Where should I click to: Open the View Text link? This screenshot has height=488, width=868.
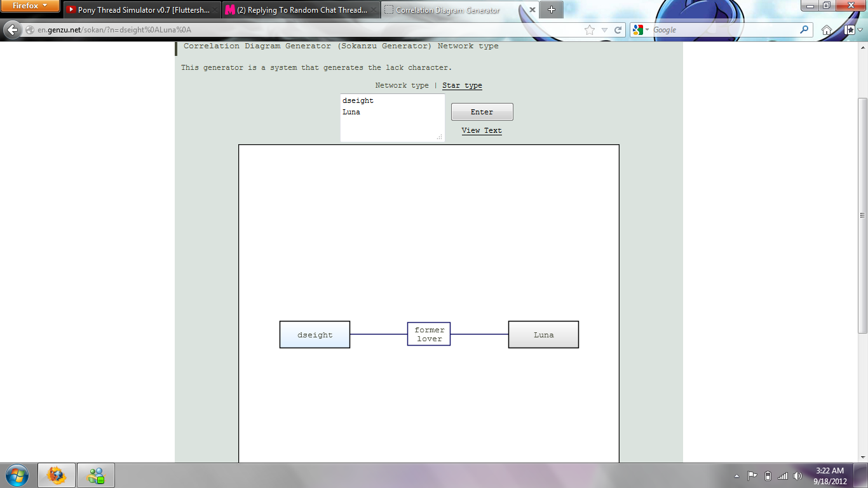(x=482, y=130)
